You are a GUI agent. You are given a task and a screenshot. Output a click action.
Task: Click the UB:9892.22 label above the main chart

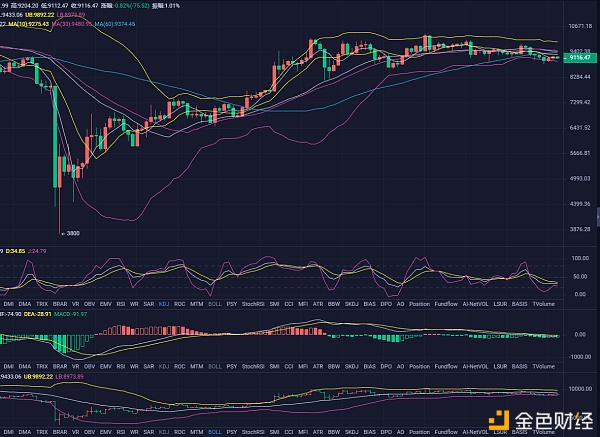39,15
